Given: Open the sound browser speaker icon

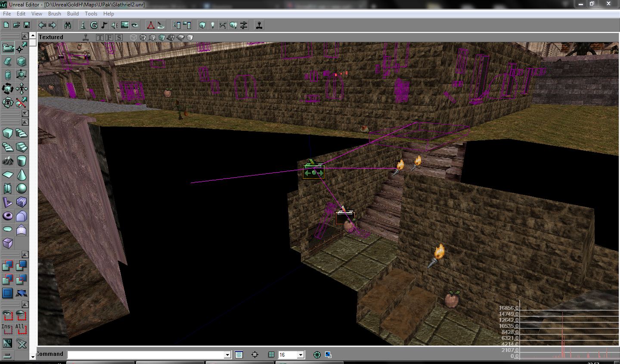Looking at the screenshot, I should (x=115, y=25).
